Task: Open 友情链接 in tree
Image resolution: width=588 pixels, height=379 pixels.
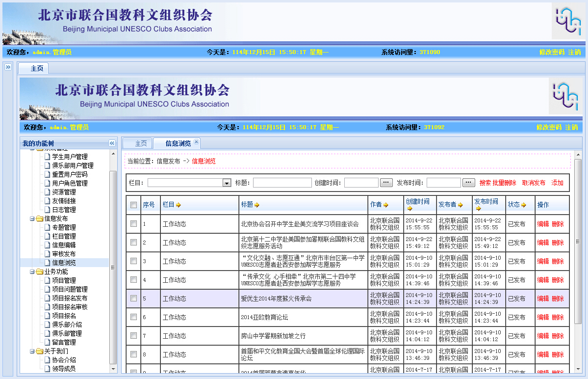Action: (x=64, y=201)
